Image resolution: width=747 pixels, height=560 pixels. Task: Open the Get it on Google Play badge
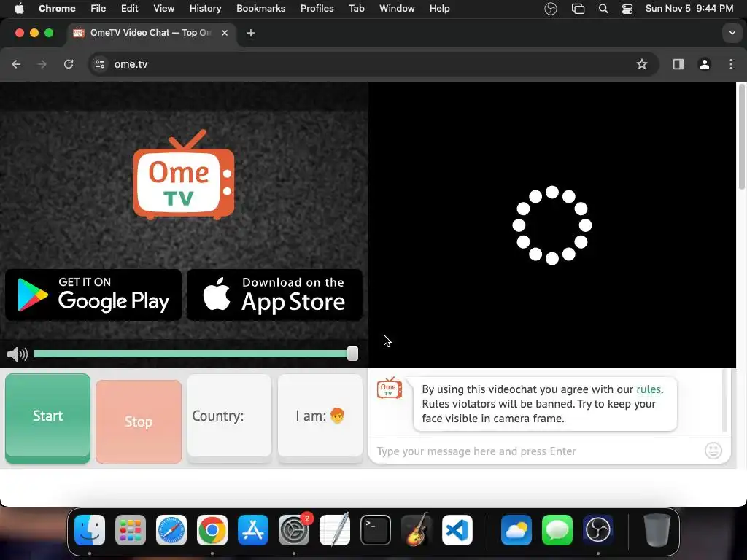[93, 295]
